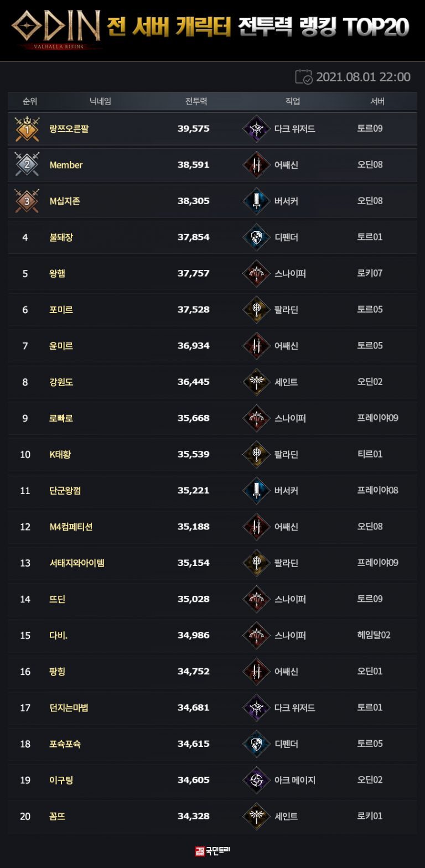Click the 닉네임 column header
This screenshot has width=425, height=868.
100,102
